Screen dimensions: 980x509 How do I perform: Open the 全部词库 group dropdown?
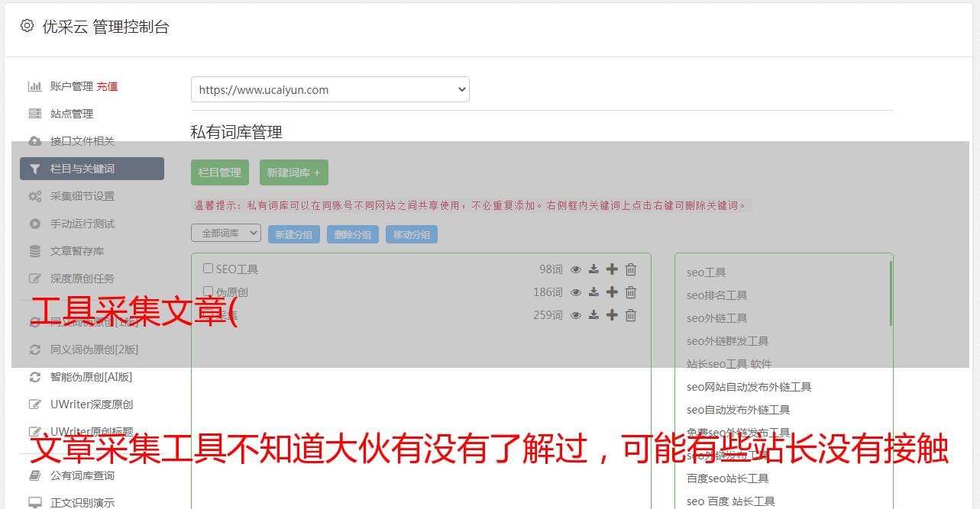coord(226,233)
